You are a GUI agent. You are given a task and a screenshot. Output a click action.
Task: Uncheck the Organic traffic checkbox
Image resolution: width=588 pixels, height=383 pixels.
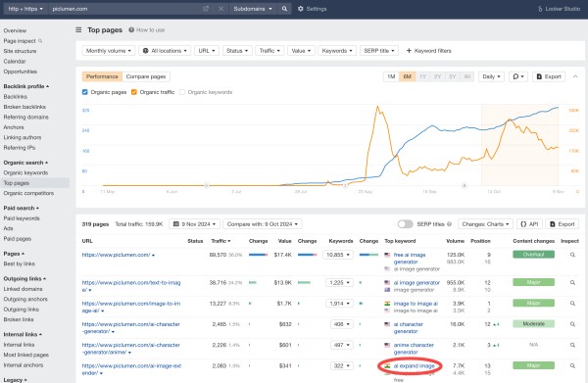(x=134, y=92)
